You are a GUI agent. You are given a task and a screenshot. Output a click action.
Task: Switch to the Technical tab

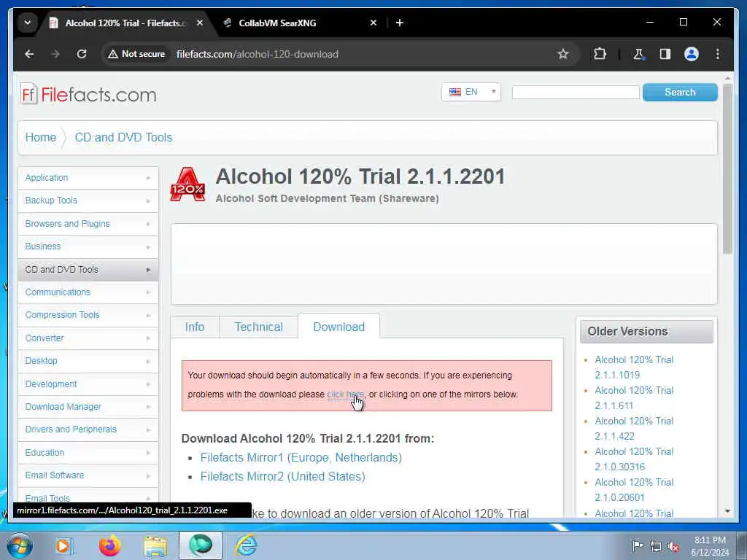tap(258, 327)
